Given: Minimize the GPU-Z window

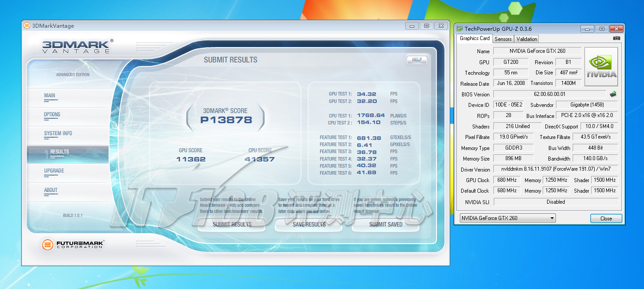Looking at the screenshot, I should pyautogui.click(x=587, y=29).
